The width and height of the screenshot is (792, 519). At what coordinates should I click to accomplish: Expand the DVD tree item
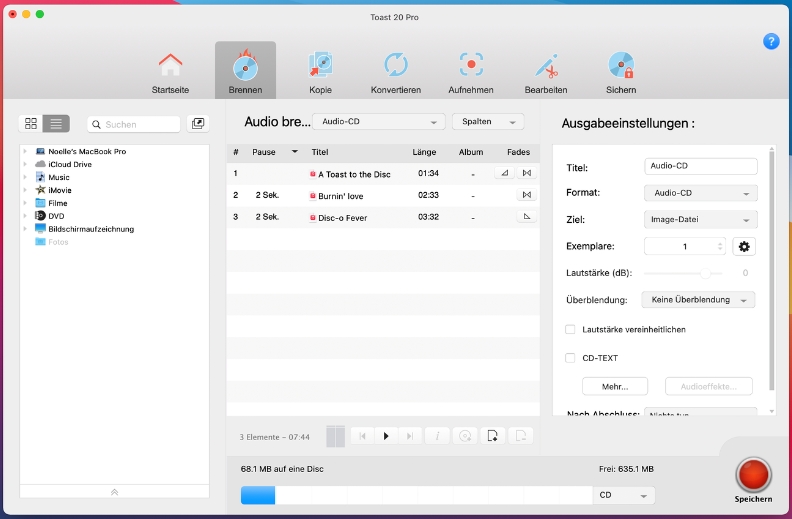pyautogui.click(x=25, y=216)
